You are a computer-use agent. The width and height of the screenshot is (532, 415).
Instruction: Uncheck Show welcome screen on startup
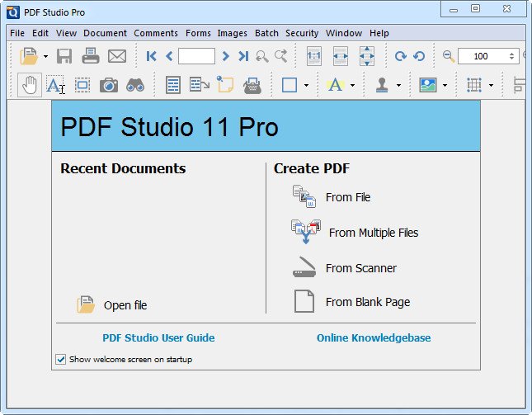pos(61,359)
